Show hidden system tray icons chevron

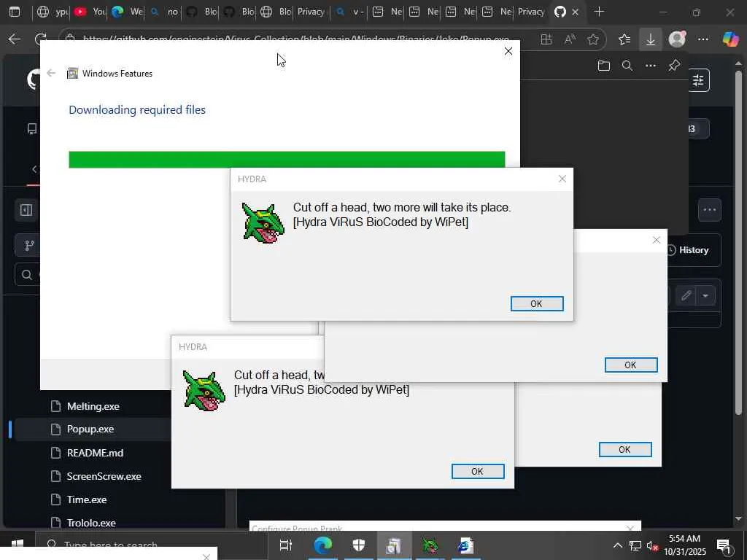tap(617, 545)
